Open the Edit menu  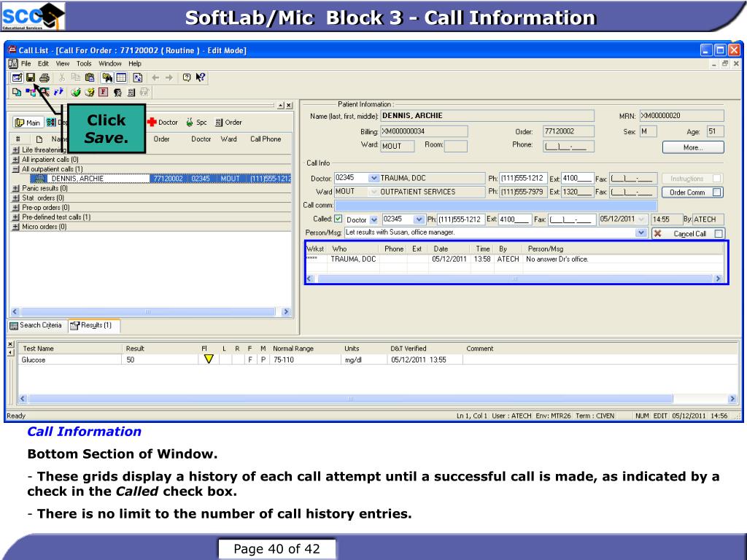[x=43, y=63]
